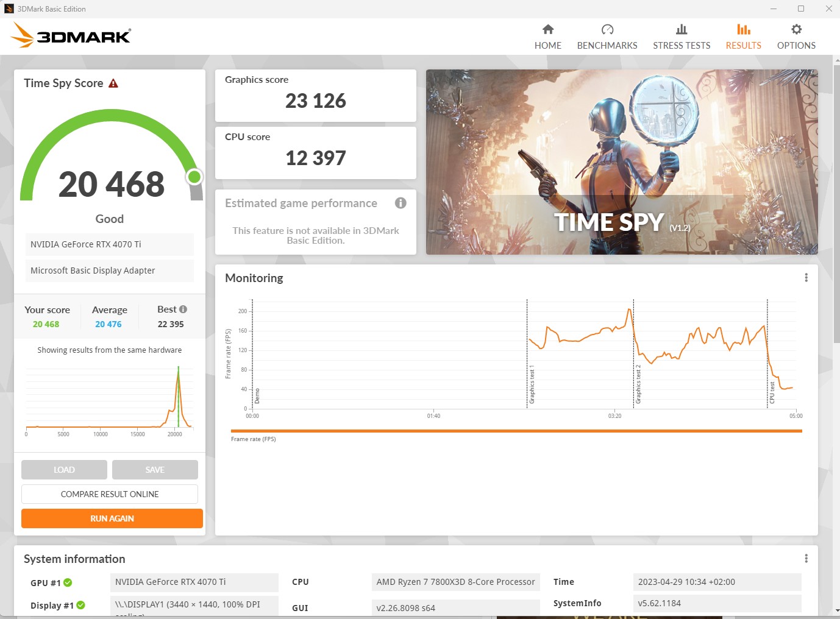Image resolution: width=840 pixels, height=619 pixels.
Task: Click COMPARE RESULT ONLINE button
Action: 110,494
